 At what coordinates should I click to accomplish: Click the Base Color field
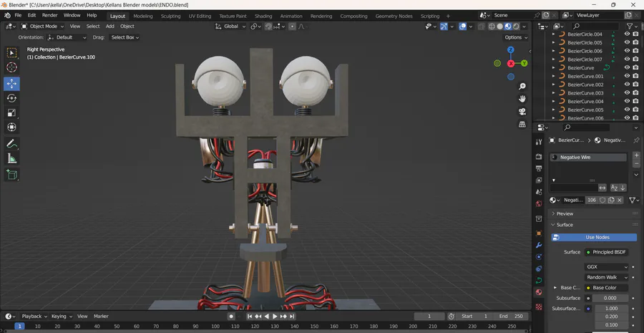pyautogui.click(x=606, y=288)
